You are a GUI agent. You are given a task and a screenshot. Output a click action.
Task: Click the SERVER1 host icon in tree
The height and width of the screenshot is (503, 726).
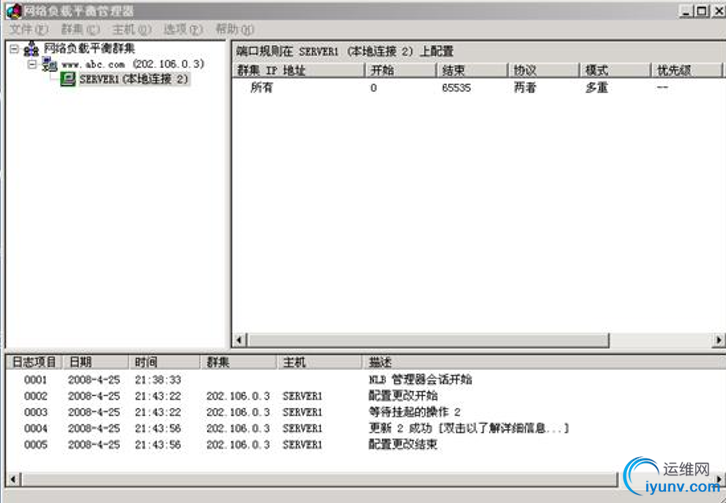tap(68, 79)
